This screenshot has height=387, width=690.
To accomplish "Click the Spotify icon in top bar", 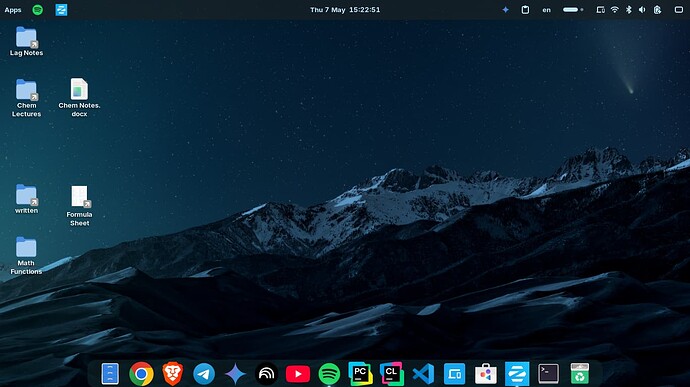I will pyautogui.click(x=38, y=10).
